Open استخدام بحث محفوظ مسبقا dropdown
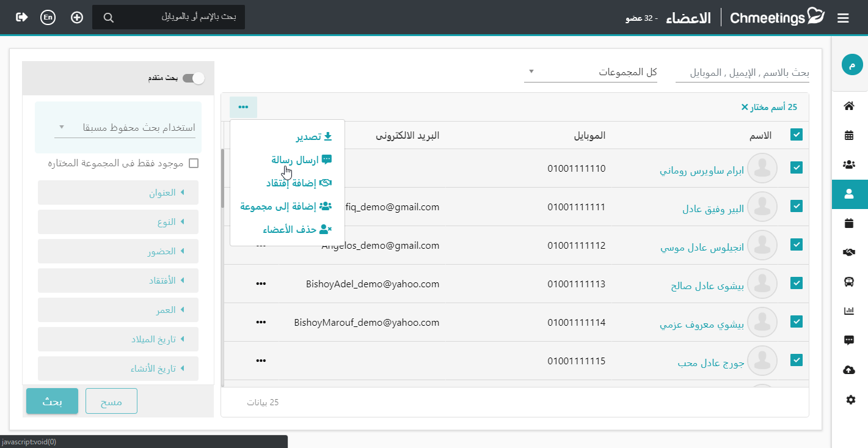The image size is (868, 448). tap(125, 128)
